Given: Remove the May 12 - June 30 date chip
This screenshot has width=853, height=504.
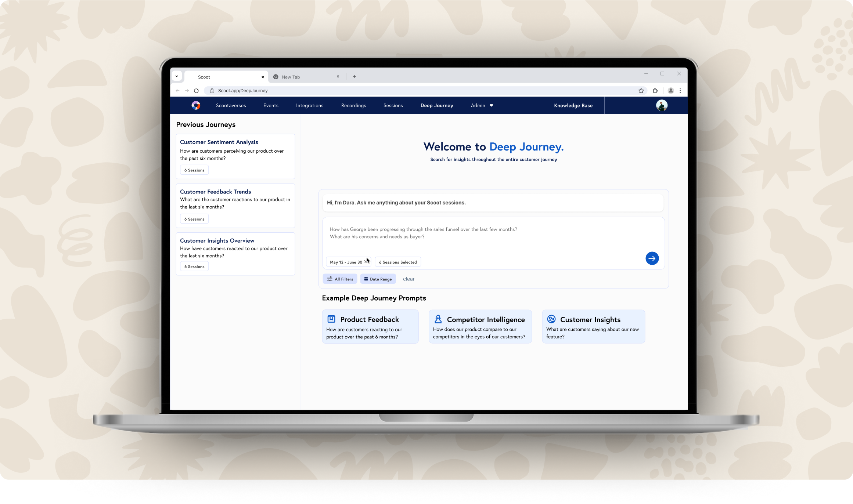Looking at the screenshot, I should pyautogui.click(x=366, y=262).
